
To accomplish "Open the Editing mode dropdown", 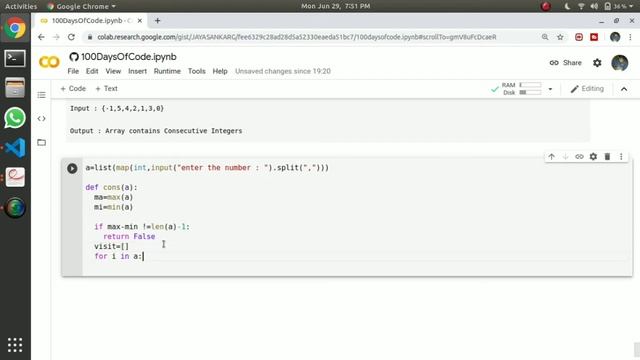I will pos(587,89).
